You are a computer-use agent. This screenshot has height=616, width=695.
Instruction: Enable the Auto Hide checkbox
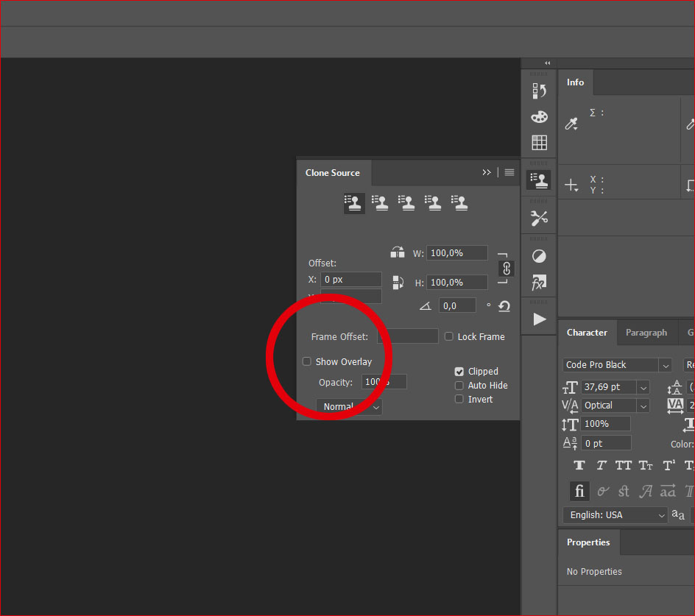(459, 386)
